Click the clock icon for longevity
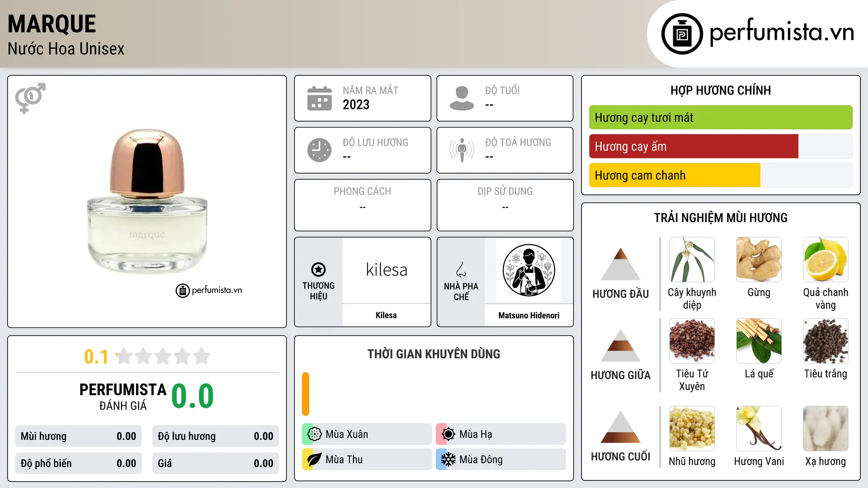The height and width of the screenshot is (488, 868). (320, 150)
